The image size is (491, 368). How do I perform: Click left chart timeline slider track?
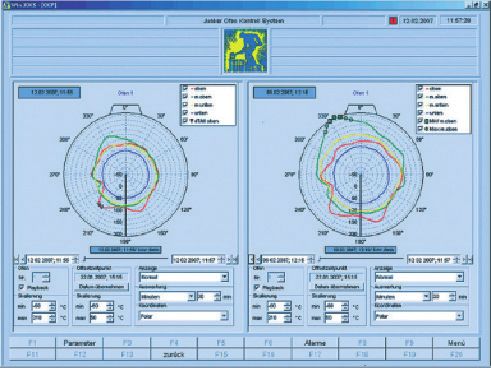coord(127,259)
